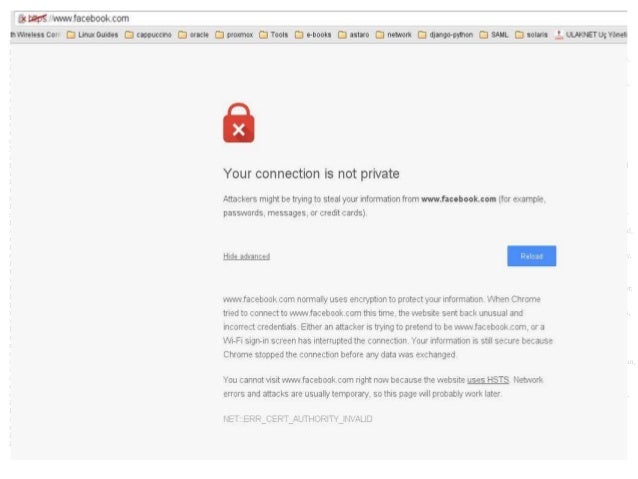Image resolution: width=638 pixels, height=479 pixels.
Task: Open the ULAKNET bookmark
Action: (x=591, y=35)
